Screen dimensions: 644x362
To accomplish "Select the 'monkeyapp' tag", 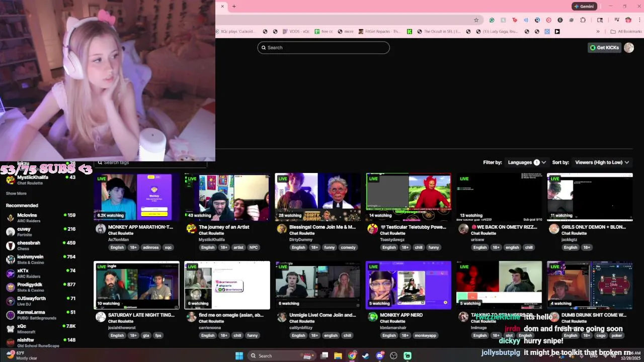I will (x=426, y=335).
